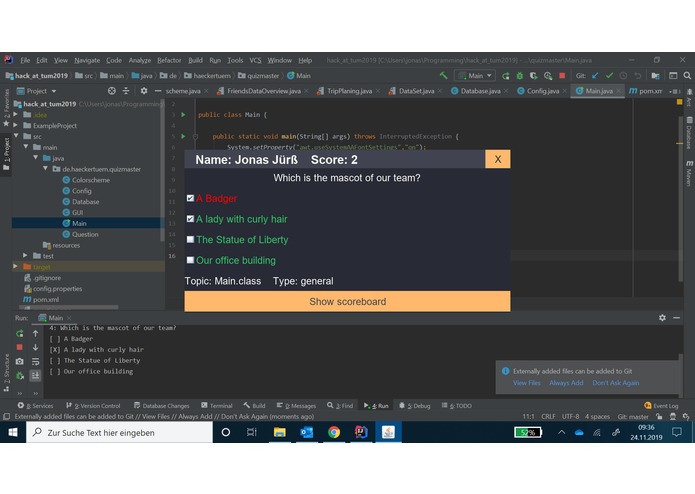Open File Explorer from taskbar

(279, 432)
